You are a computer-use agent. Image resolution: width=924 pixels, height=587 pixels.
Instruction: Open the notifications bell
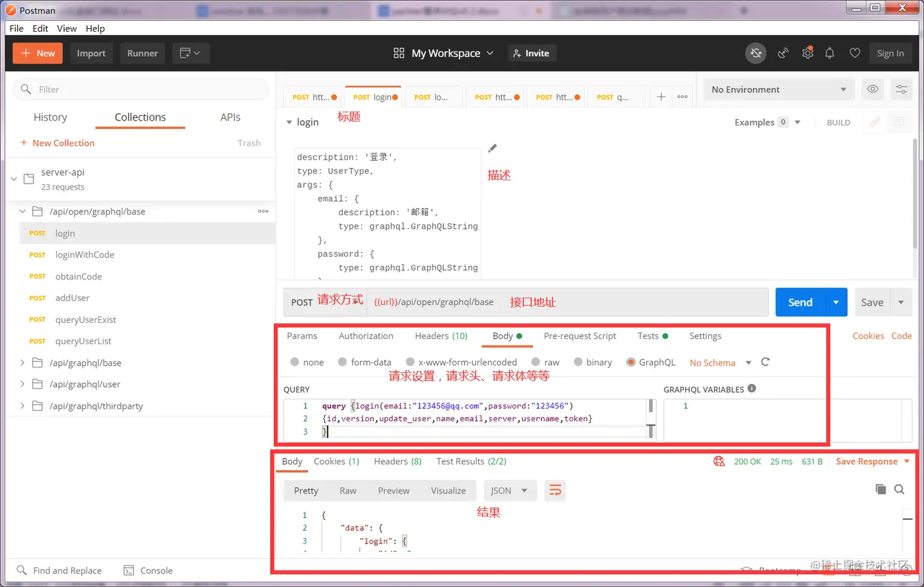(x=829, y=53)
